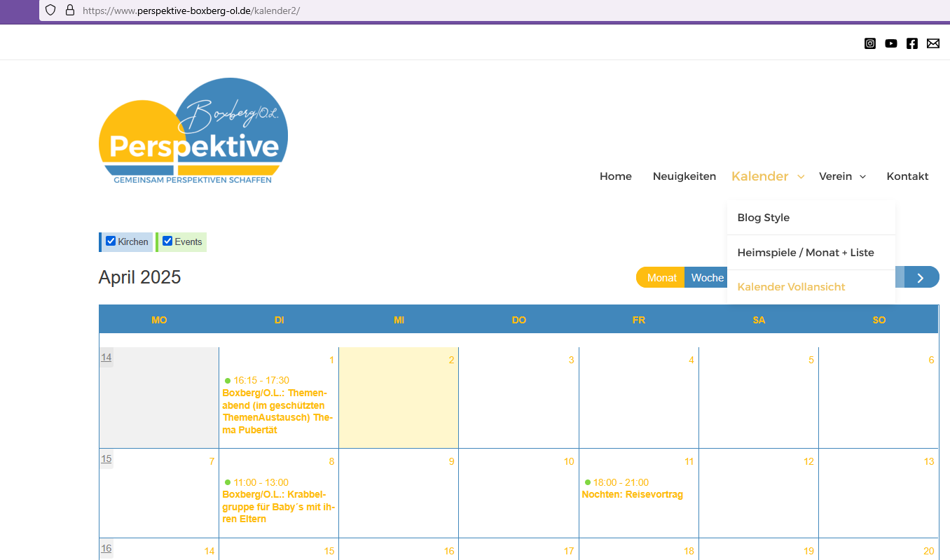Select Heimspiele / Monat + Liste entry
Screen dimensions: 950x560
pyautogui.click(x=806, y=253)
